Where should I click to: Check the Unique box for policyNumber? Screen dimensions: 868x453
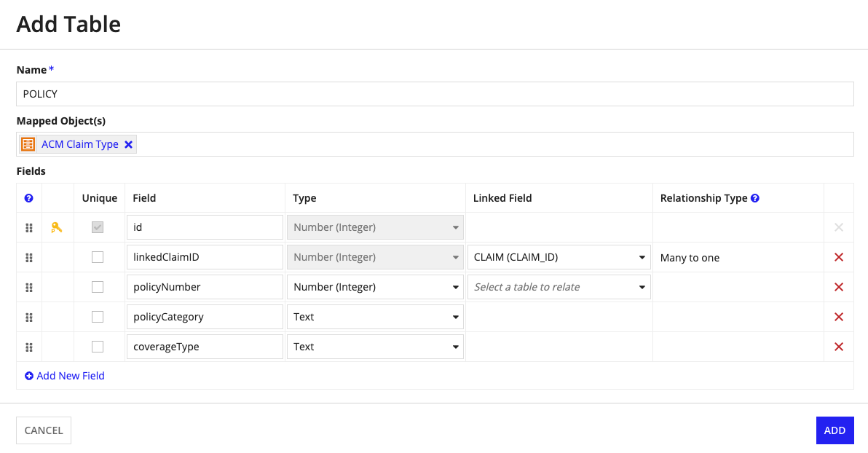[98, 286]
